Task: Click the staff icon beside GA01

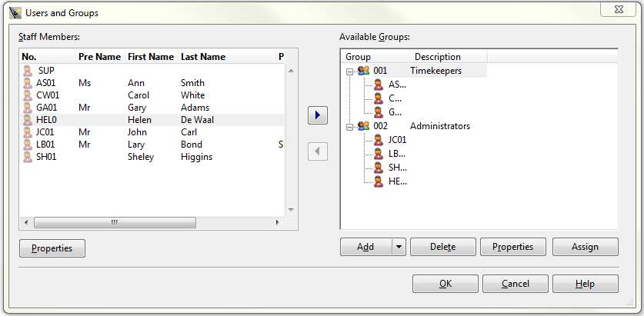Action: [28, 108]
